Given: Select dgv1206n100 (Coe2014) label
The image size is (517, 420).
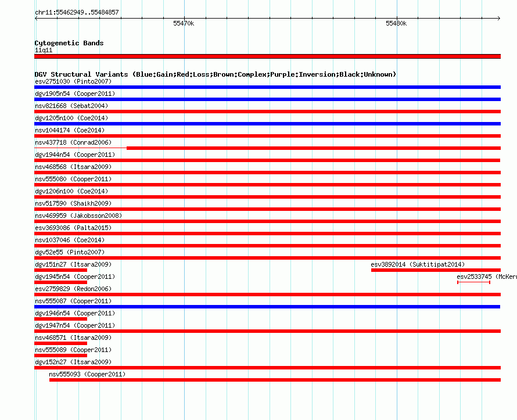Looking at the screenshot, I should (x=71, y=191).
